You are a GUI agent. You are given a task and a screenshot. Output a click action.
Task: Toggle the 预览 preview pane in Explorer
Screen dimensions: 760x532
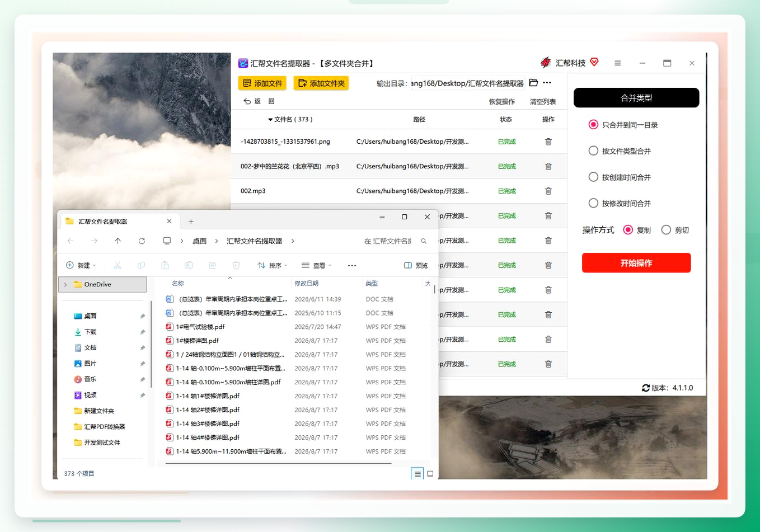(x=416, y=265)
